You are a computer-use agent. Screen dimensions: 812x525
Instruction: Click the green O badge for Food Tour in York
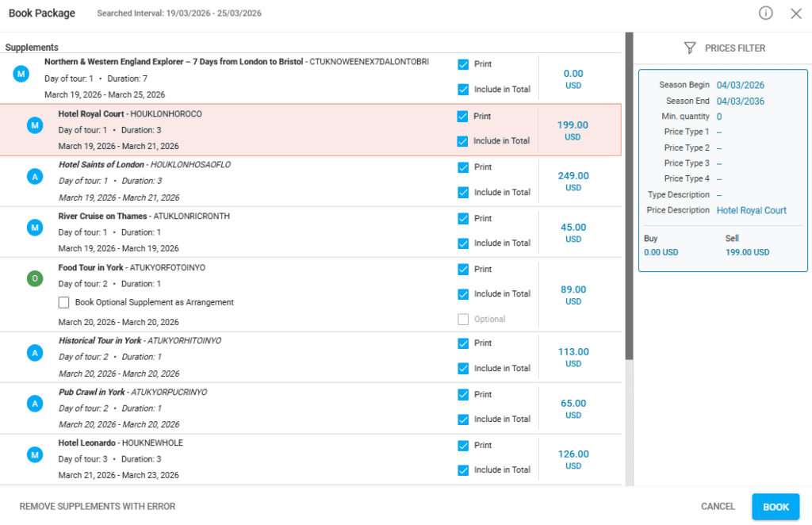(35, 279)
